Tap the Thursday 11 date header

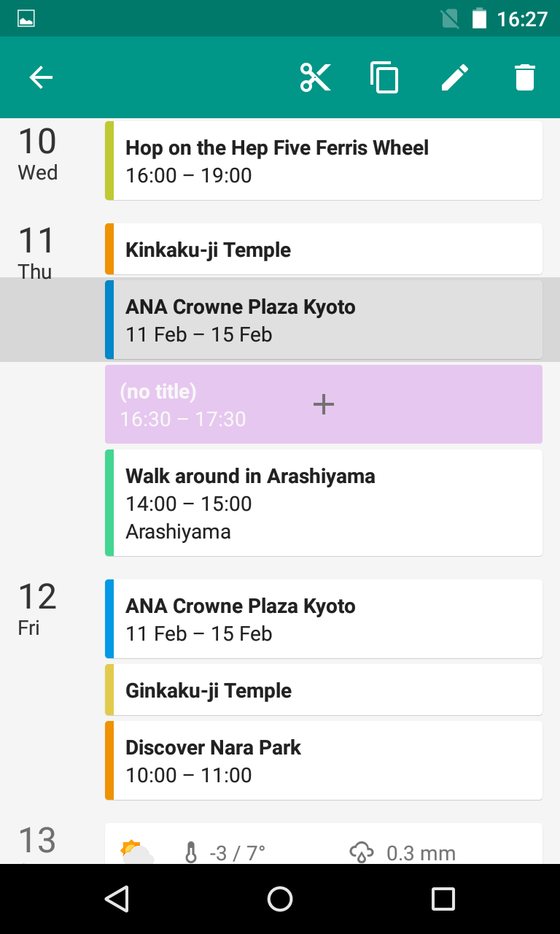[36, 252]
